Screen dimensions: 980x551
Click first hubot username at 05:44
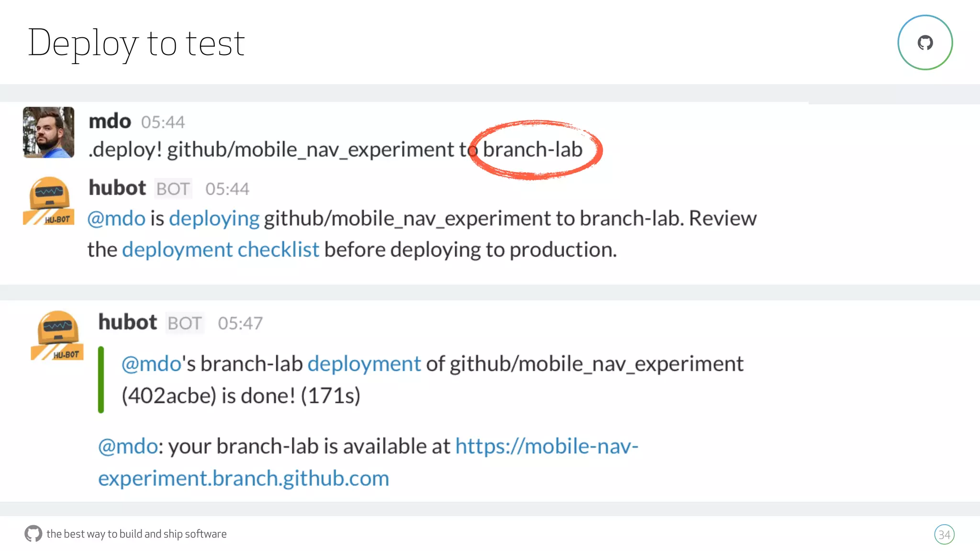coord(117,188)
